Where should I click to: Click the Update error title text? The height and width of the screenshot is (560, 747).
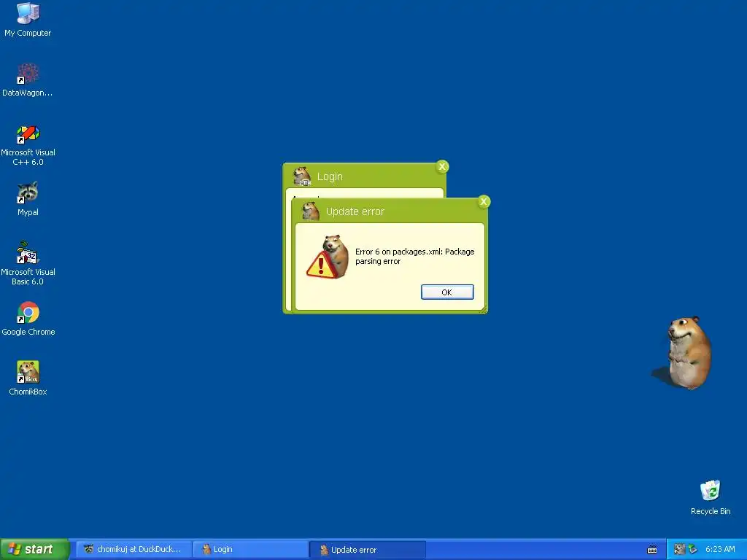(x=355, y=211)
